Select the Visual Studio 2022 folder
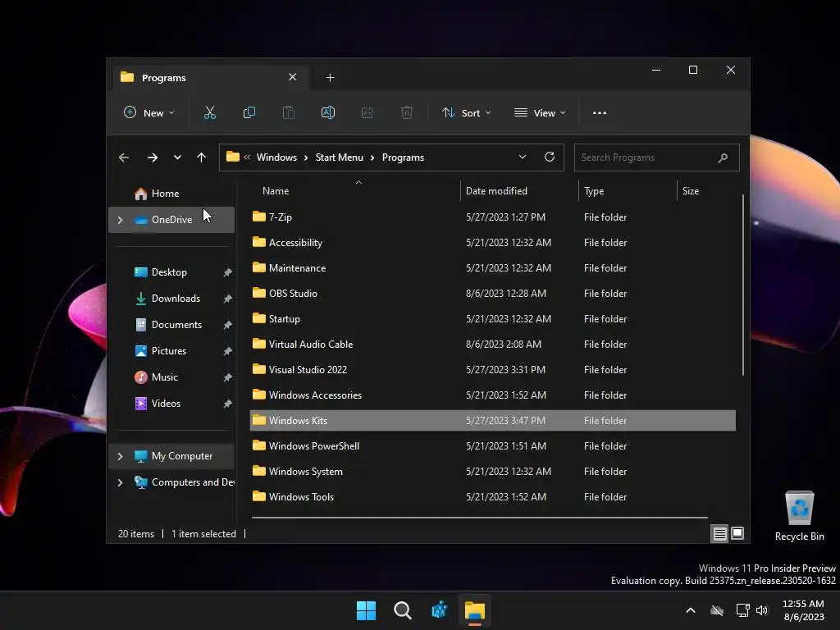The width and height of the screenshot is (840, 630). (493, 370)
